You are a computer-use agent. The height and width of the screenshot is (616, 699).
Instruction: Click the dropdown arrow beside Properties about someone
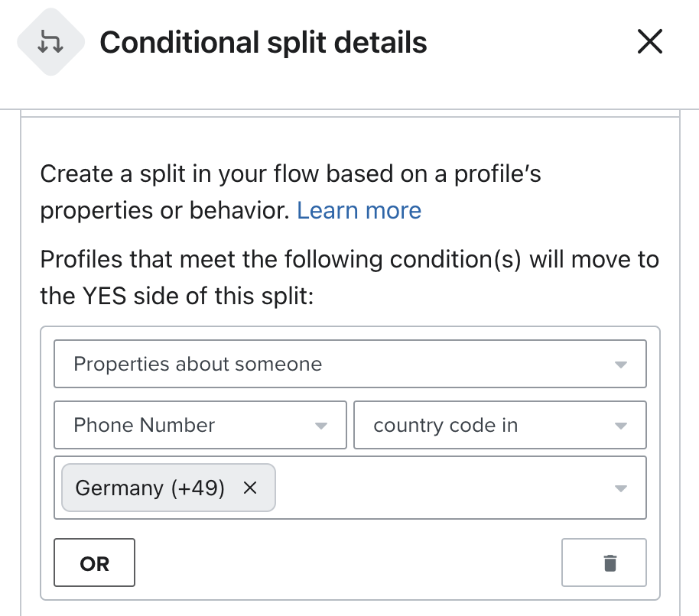[620, 364]
